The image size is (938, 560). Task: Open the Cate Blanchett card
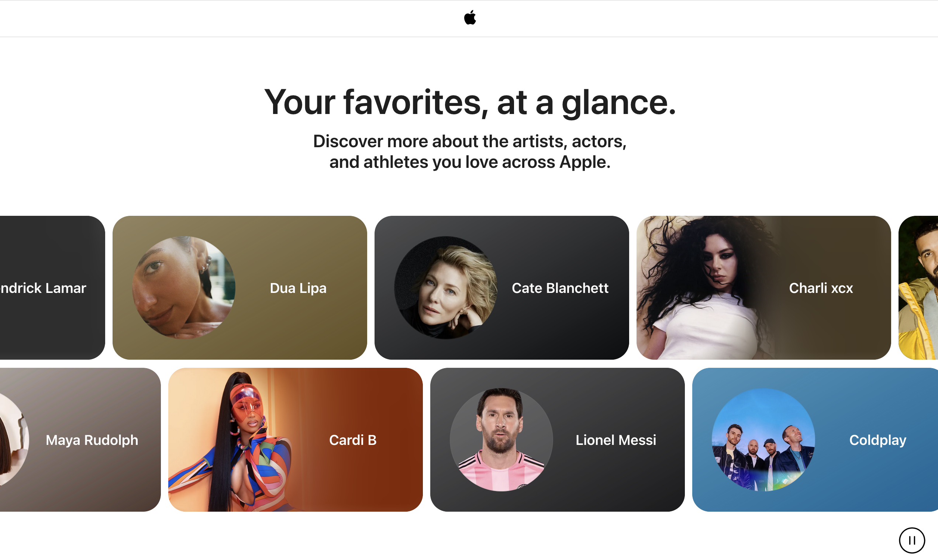tap(501, 287)
